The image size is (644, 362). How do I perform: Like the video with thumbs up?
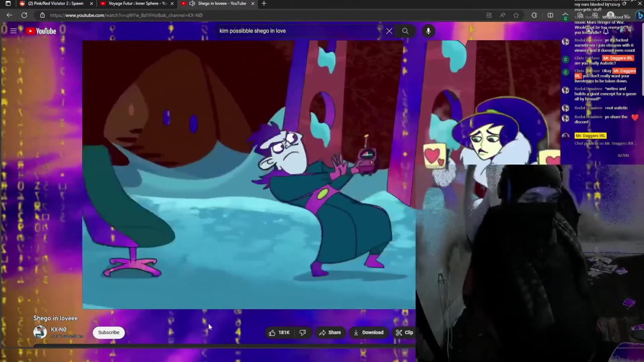tap(279, 332)
